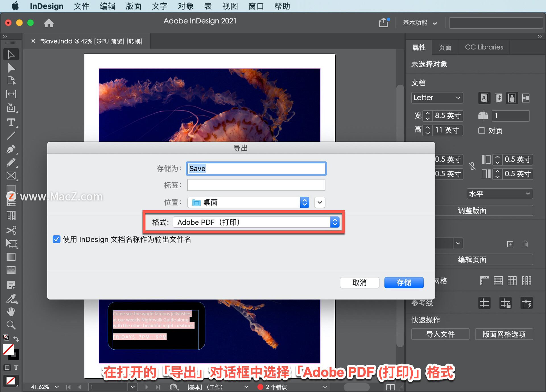Go to next page arrow
The height and width of the screenshot is (392, 546).
pyautogui.click(x=146, y=387)
